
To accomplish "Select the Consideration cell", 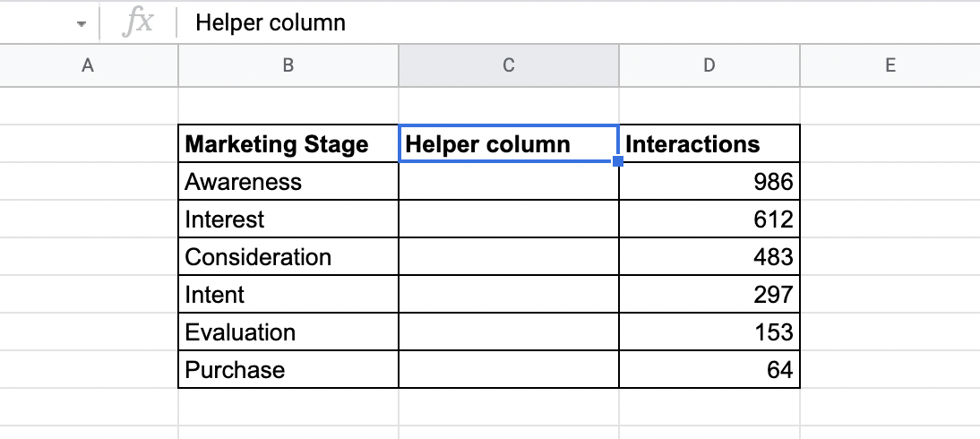I will [x=288, y=257].
